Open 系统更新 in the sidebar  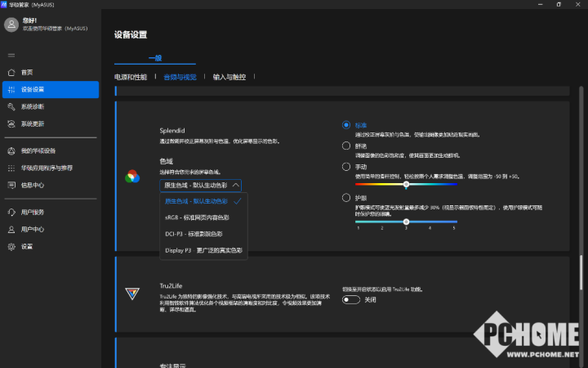pyautogui.click(x=51, y=124)
